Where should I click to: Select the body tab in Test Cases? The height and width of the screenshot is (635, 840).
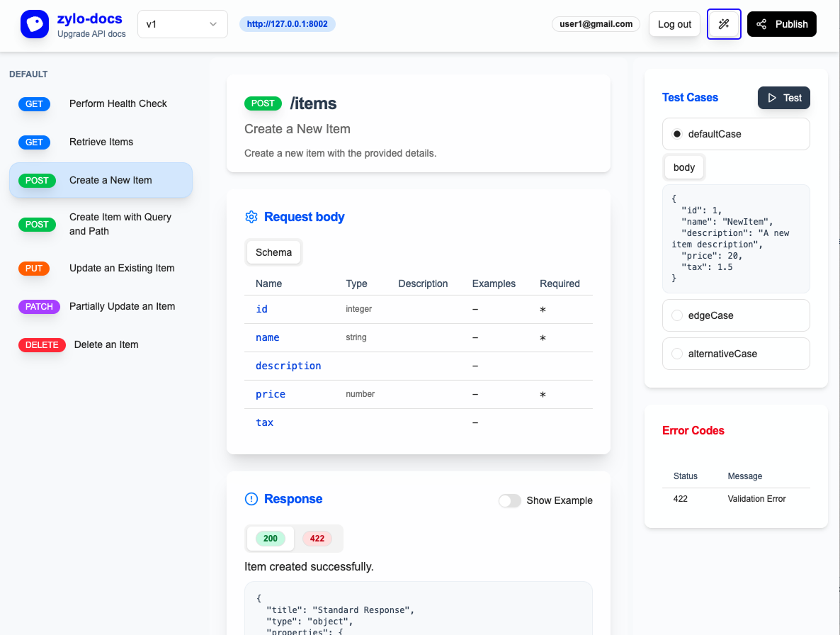[684, 167]
